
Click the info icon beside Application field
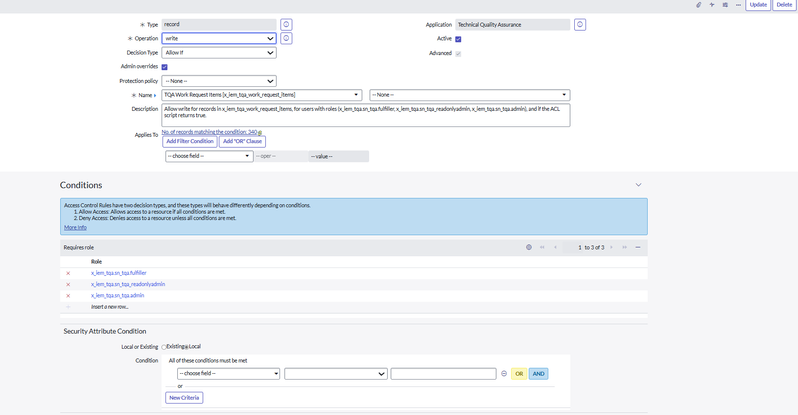[580, 24]
